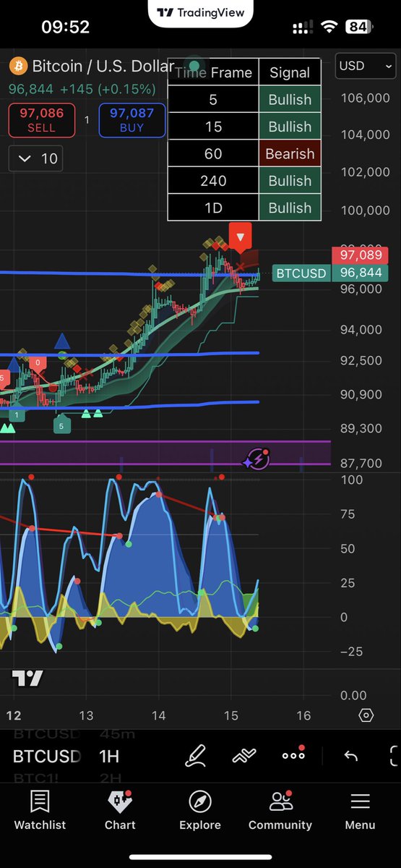The image size is (401, 868).
Task: Tap the chart settings hexagon icon
Action: coord(366,715)
